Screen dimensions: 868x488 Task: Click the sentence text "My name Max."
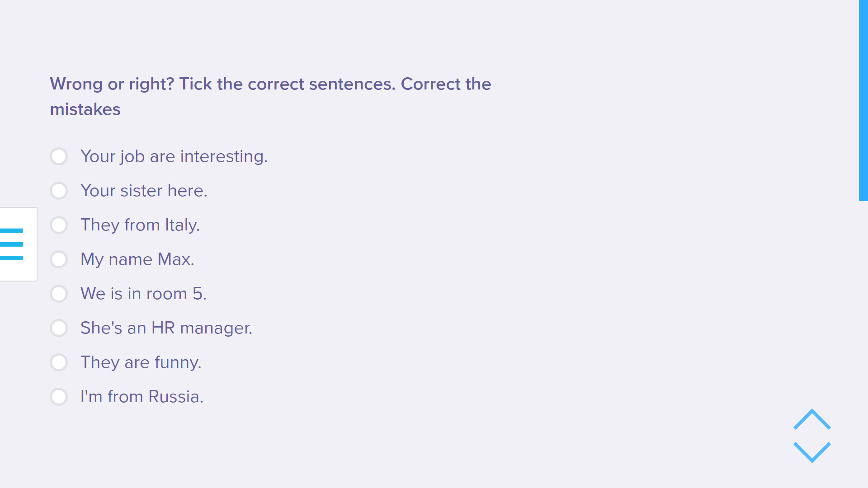(x=137, y=259)
